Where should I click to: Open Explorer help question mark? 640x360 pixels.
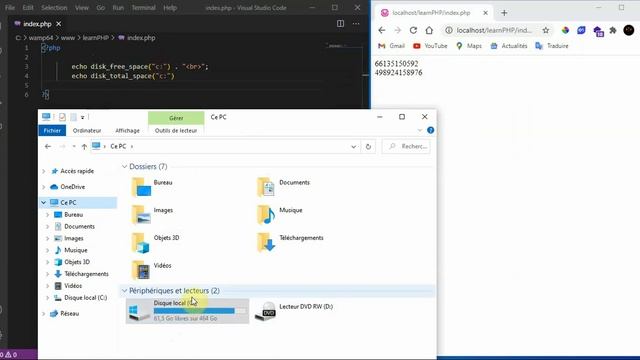430,130
